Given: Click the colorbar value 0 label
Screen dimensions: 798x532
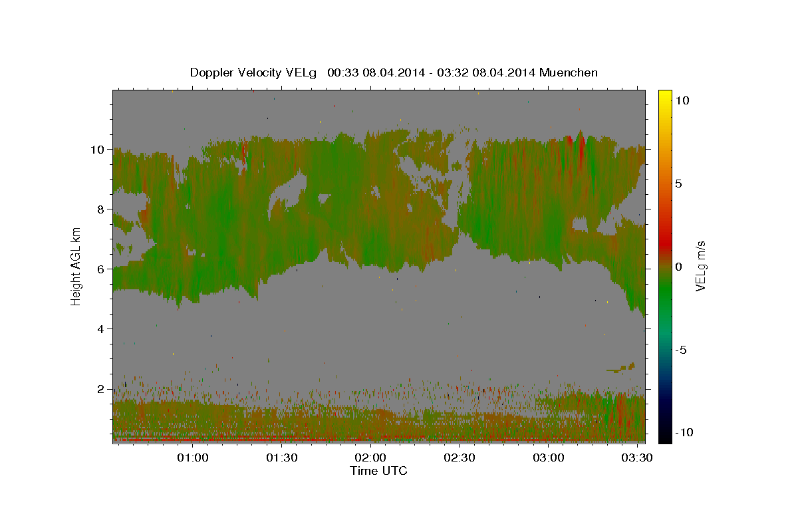Looking at the screenshot, I should point(678,267).
